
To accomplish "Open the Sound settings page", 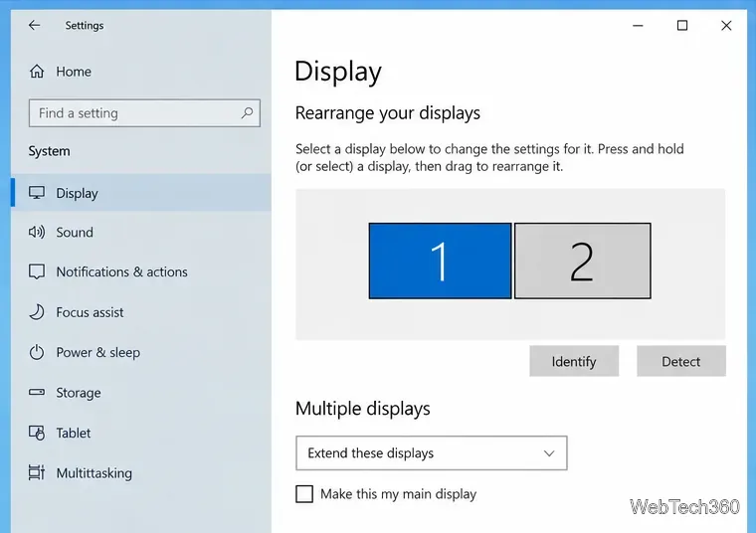I will 141,233.
